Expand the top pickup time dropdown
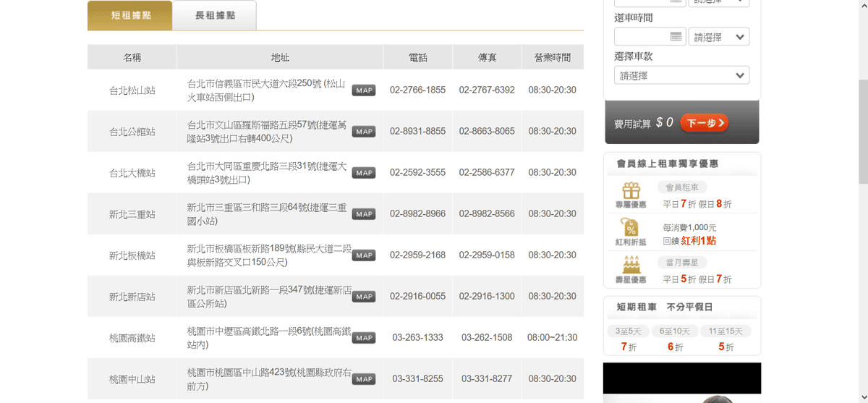The width and height of the screenshot is (868, 403). pyautogui.click(x=718, y=2)
